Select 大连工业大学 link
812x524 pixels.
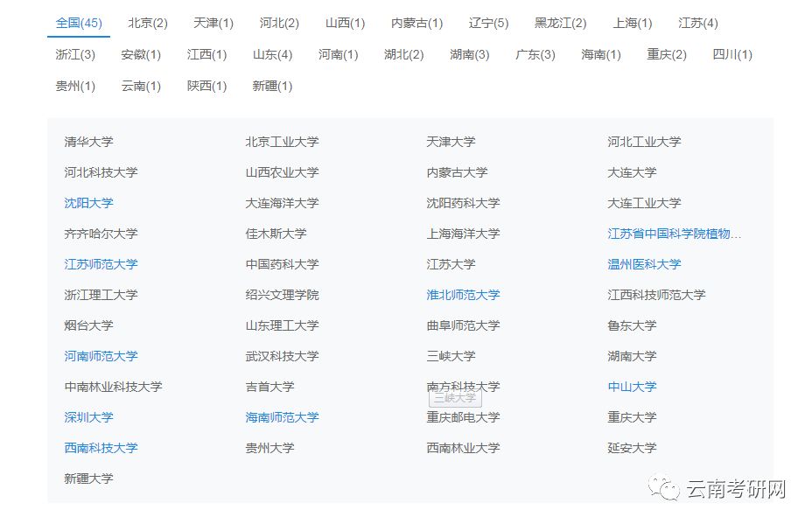click(644, 203)
